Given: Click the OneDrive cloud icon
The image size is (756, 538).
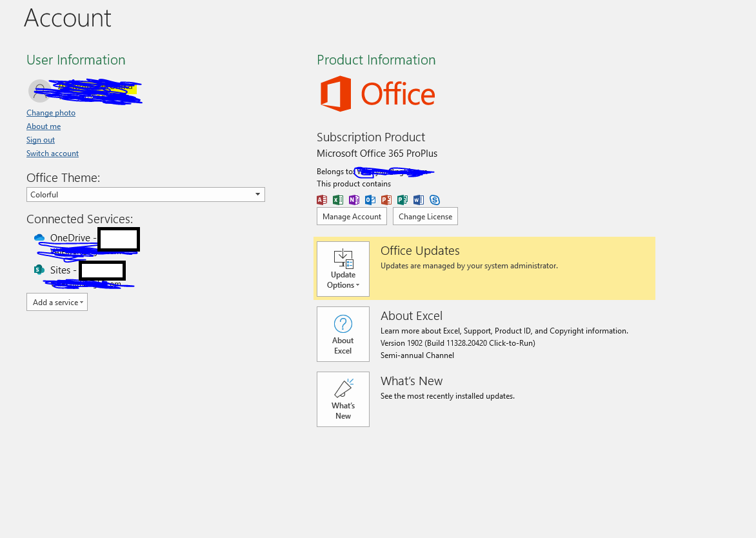Looking at the screenshot, I should click(x=39, y=237).
